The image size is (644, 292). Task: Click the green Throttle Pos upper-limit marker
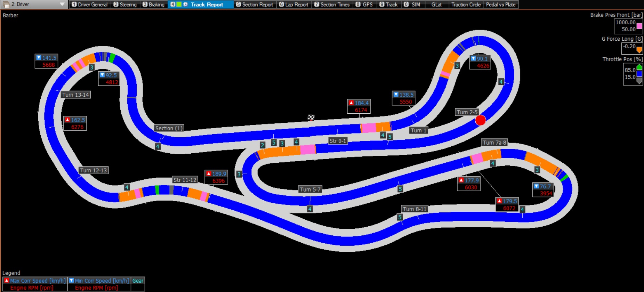639,67
